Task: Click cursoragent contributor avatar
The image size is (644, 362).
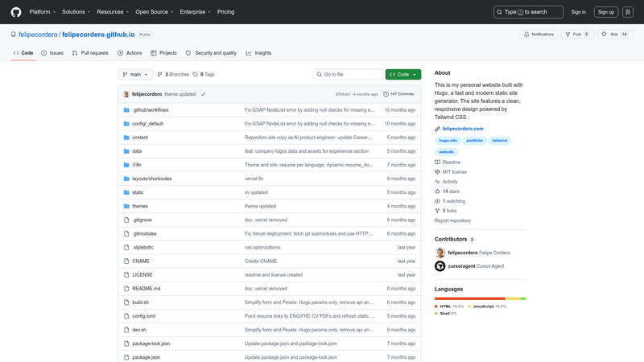Action: 440,266
